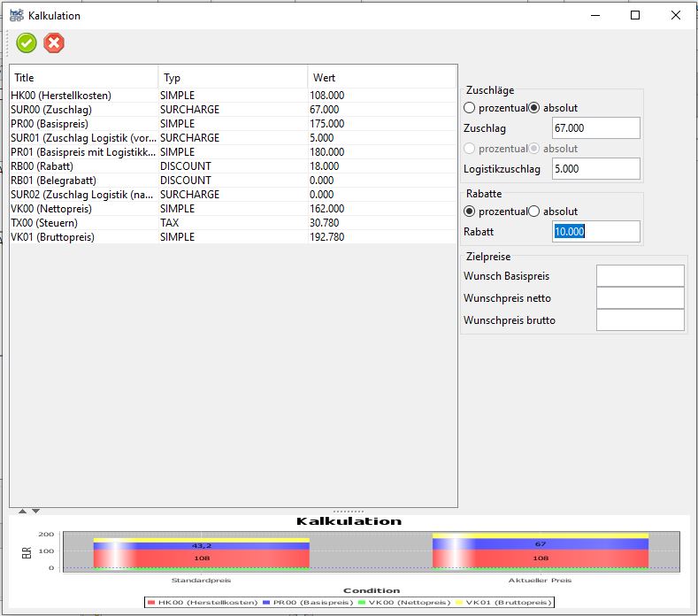Select absolut radio for Zuschlag
This screenshot has height=616, width=698.
pos(534,108)
